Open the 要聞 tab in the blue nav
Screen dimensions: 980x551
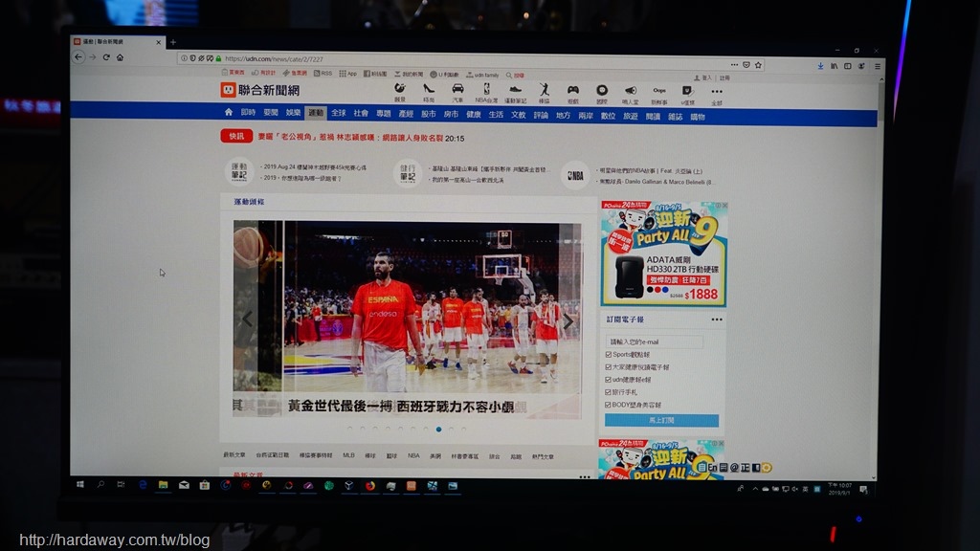(271, 113)
